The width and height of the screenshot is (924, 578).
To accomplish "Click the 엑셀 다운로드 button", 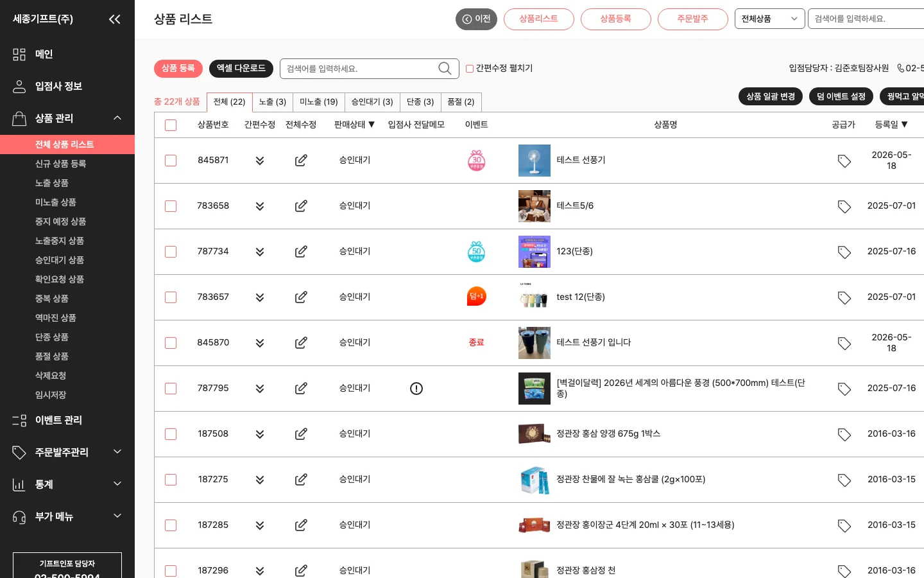I will coord(241,68).
